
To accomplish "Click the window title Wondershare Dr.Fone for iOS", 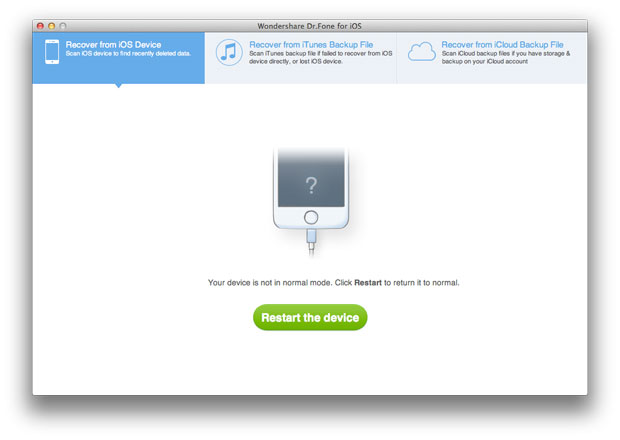I will 309,26.
